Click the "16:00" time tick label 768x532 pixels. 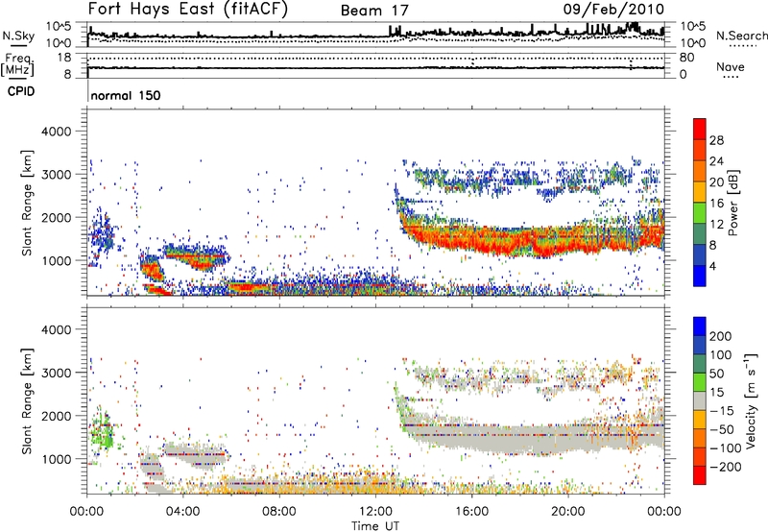471,512
